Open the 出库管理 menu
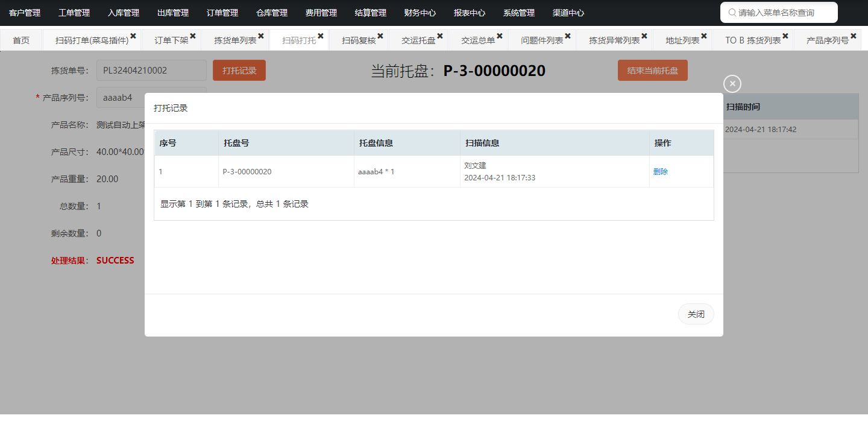The width and height of the screenshot is (868, 424). pyautogui.click(x=173, y=13)
